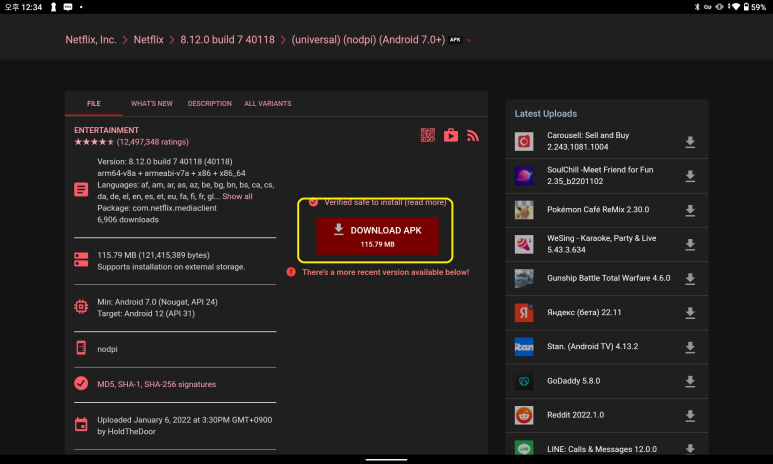Click the Gunship Battle app icon
The height and width of the screenshot is (464, 773).
tap(524, 278)
